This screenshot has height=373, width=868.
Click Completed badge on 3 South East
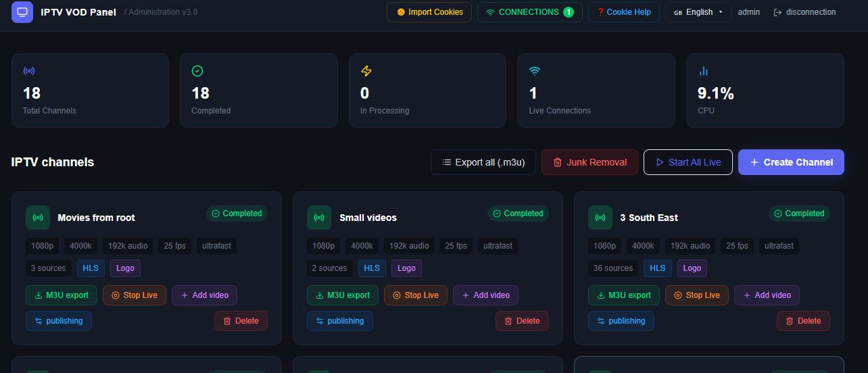(799, 214)
